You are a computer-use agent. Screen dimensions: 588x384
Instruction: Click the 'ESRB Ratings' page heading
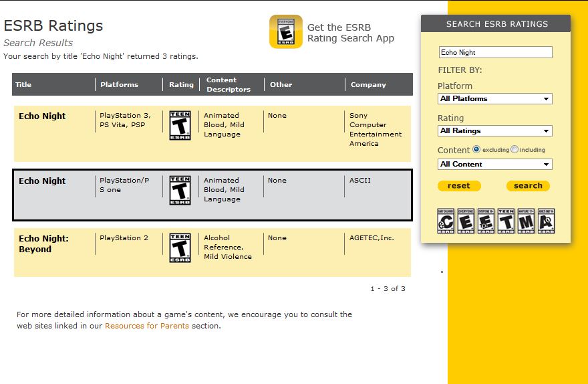pos(53,25)
